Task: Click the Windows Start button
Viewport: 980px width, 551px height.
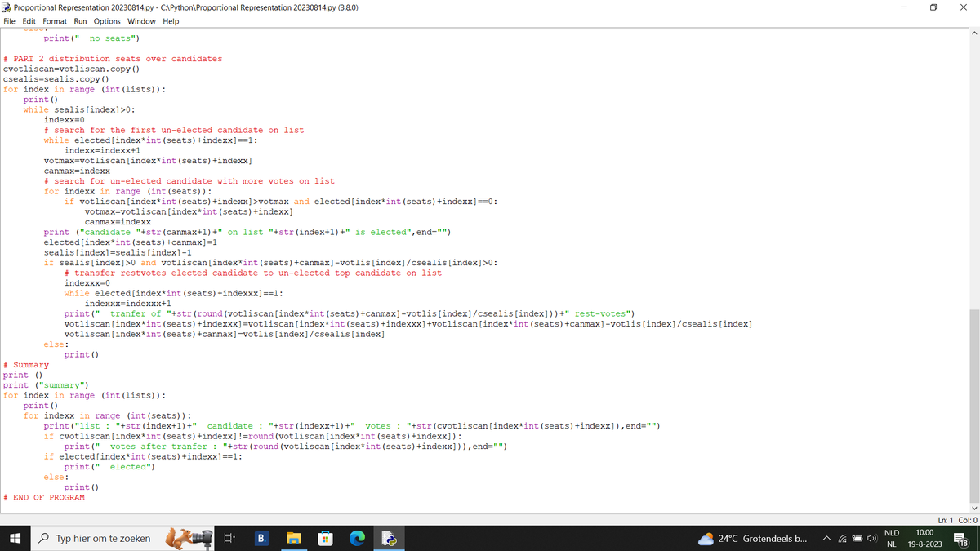Action: [16, 539]
